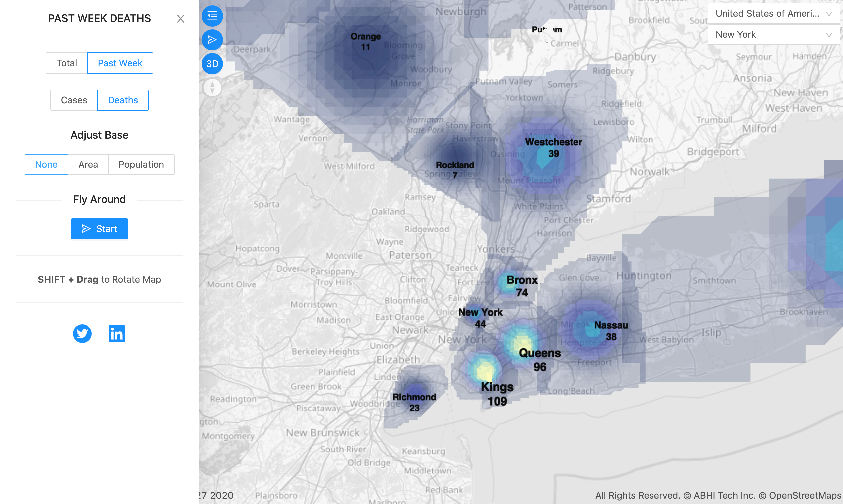Image resolution: width=843 pixels, height=504 pixels.
Task: Toggle the legend panel icon
Action: point(212,16)
